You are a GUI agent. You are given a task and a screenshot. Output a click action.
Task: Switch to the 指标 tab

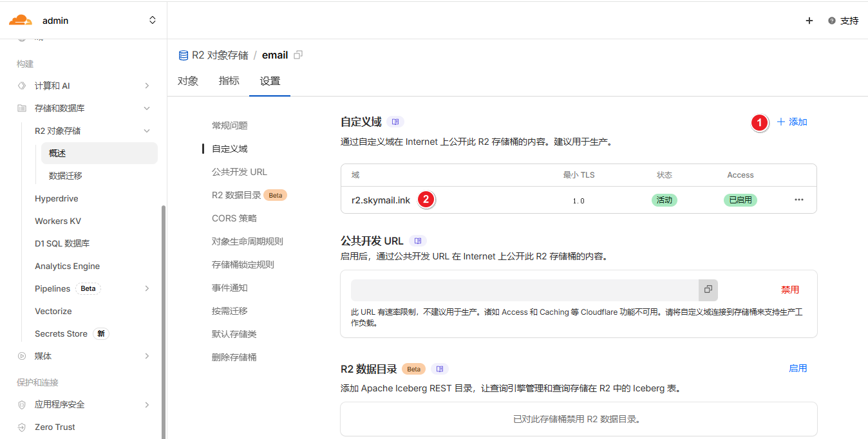click(x=229, y=81)
